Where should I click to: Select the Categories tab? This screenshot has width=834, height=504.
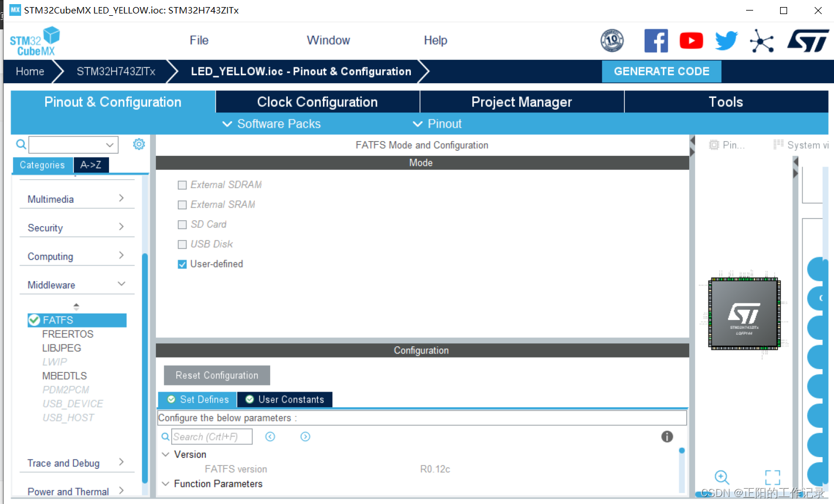tap(43, 165)
